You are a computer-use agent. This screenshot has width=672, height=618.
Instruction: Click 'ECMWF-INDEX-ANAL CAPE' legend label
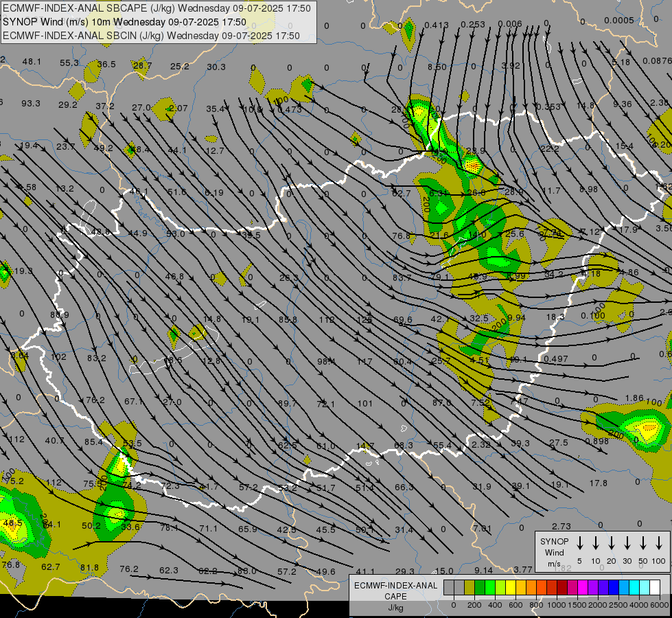point(395,591)
